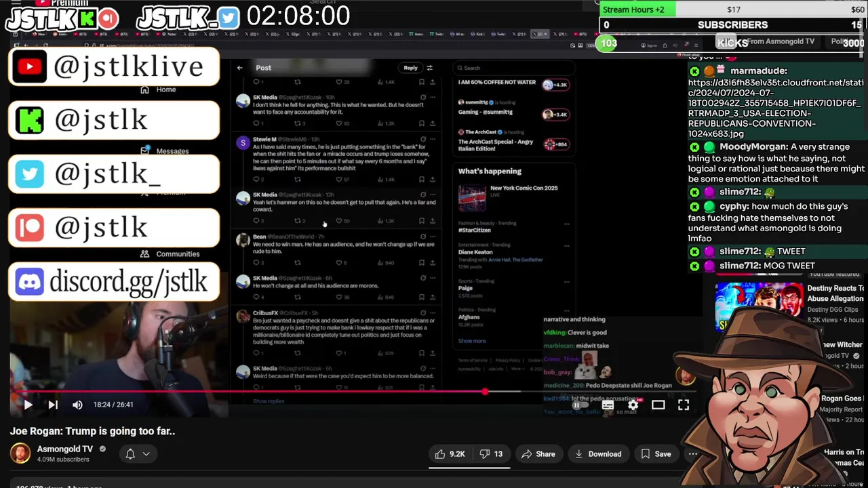Click the progress bar scrubber handle
This screenshot has width=868, height=488.
485,392
